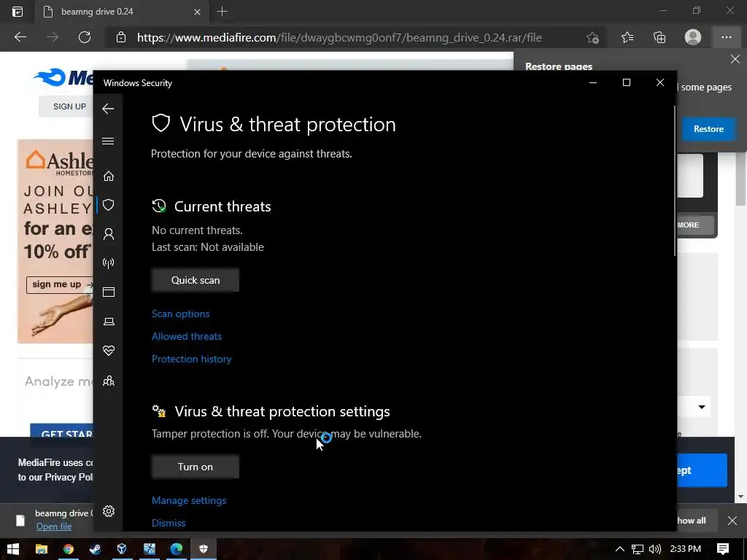Switch to Microsoft Edge in taskbar

coord(177,549)
